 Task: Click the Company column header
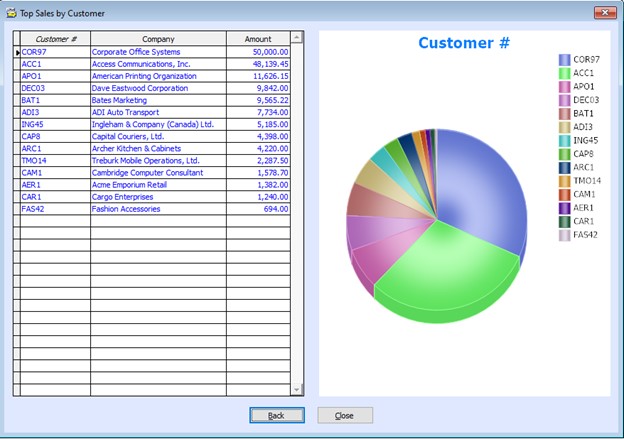(x=158, y=39)
